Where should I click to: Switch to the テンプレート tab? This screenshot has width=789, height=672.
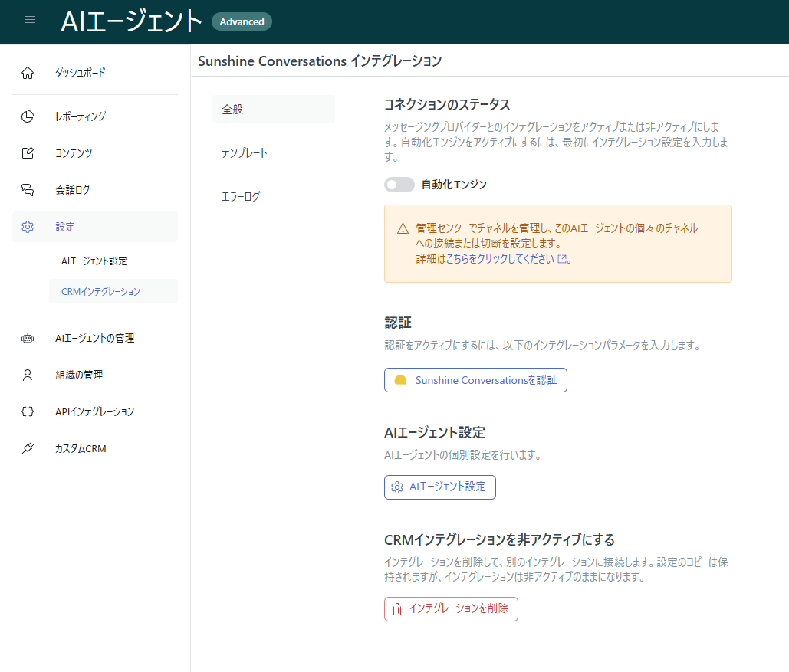tap(244, 152)
